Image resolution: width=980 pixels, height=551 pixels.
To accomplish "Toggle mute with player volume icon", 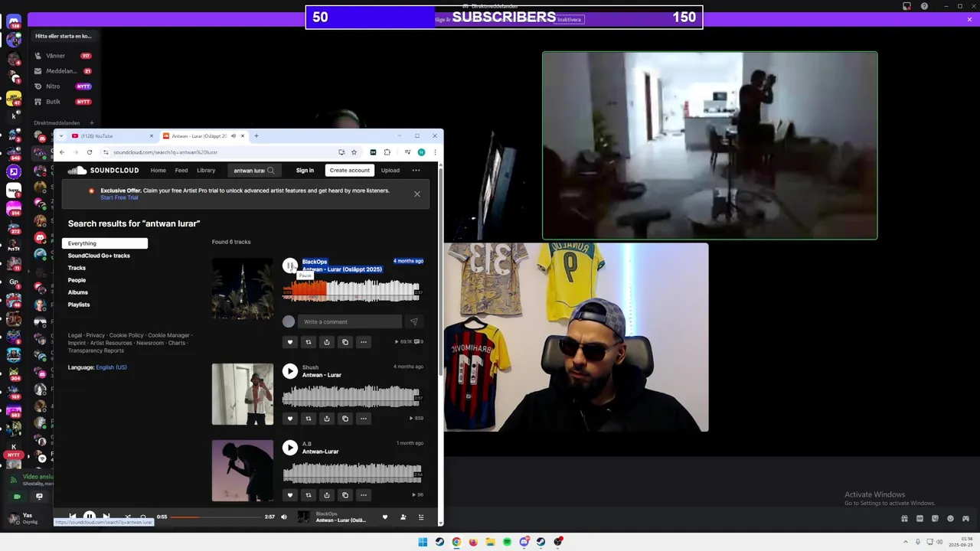I will point(284,517).
